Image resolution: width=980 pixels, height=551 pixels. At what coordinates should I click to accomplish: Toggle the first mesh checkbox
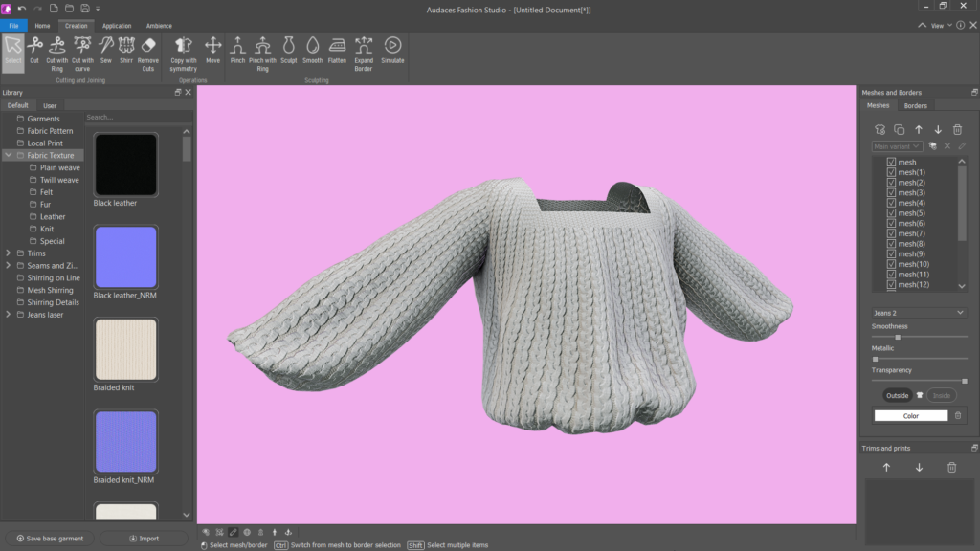[891, 162]
